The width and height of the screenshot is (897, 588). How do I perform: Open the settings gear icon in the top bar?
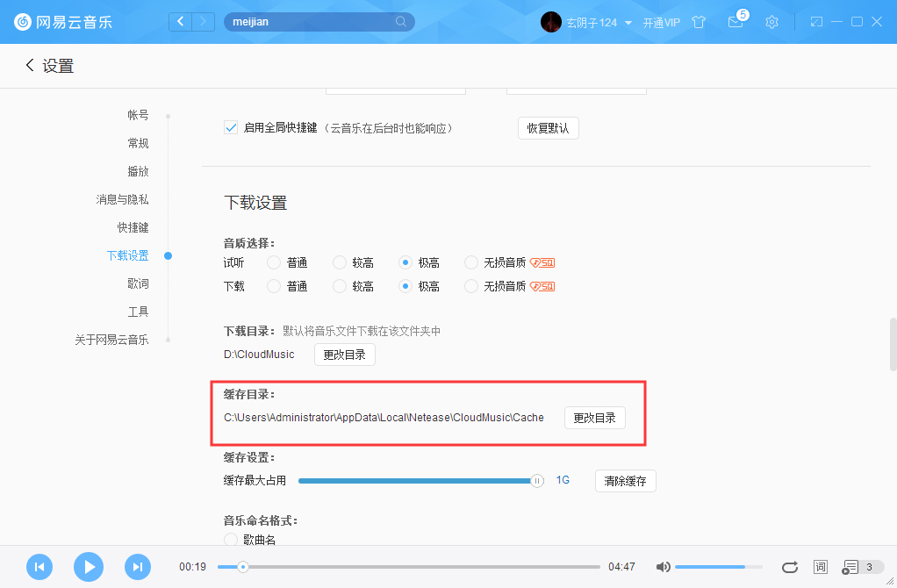click(771, 22)
